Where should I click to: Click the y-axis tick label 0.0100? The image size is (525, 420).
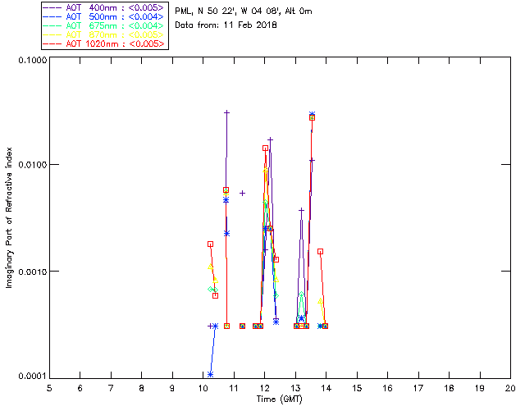(x=32, y=164)
